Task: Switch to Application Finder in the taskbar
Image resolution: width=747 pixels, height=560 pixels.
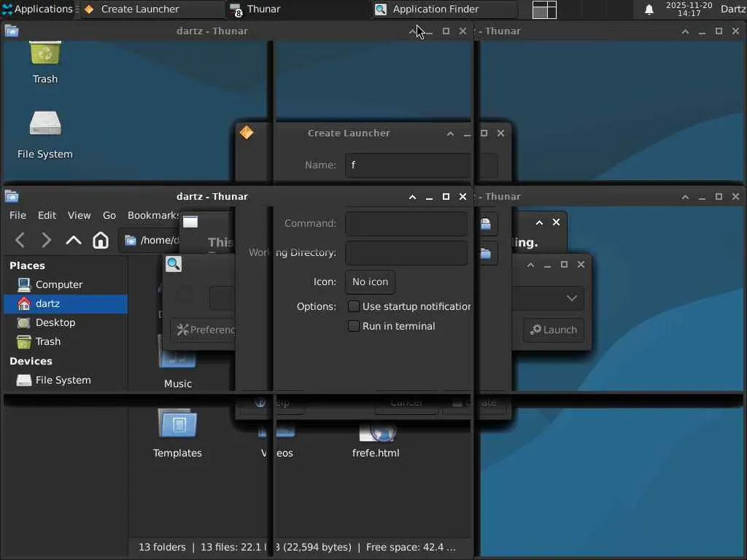Action: click(445, 9)
